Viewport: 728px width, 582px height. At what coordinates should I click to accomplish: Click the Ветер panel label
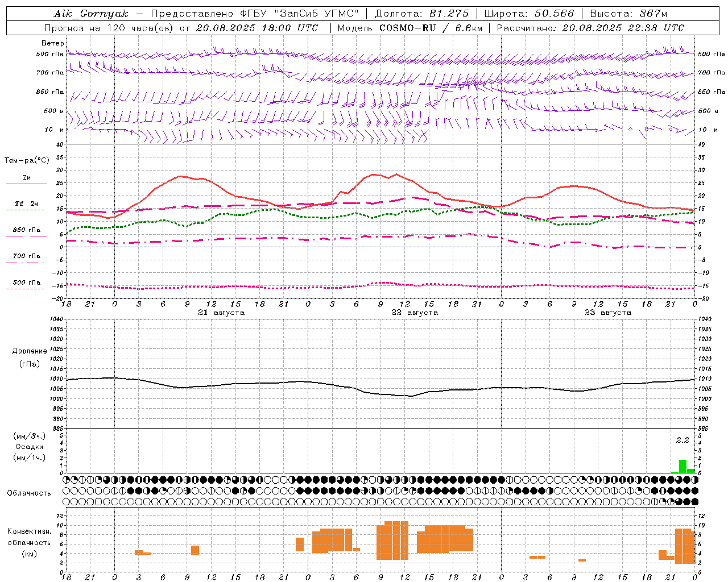(53, 43)
